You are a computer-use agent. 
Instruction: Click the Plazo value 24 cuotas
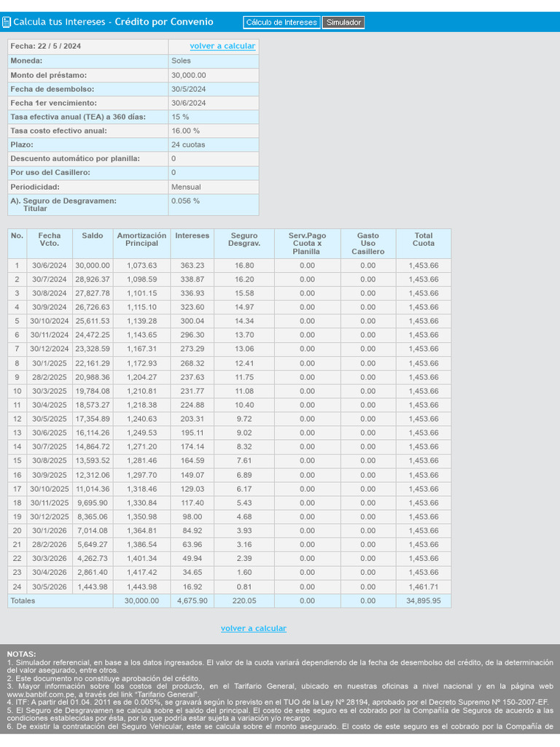[x=188, y=144]
